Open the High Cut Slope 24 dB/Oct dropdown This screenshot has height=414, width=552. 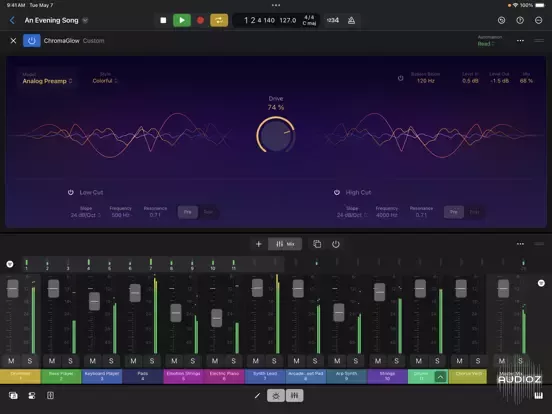(x=352, y=215)
